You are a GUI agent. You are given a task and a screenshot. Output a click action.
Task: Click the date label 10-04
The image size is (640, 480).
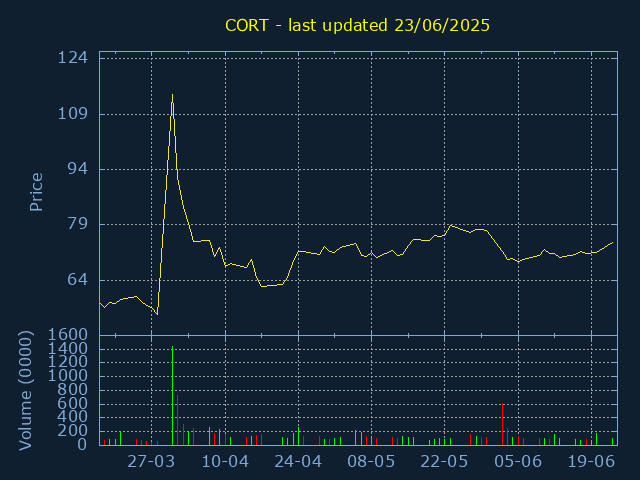click(x=225, y=462)
